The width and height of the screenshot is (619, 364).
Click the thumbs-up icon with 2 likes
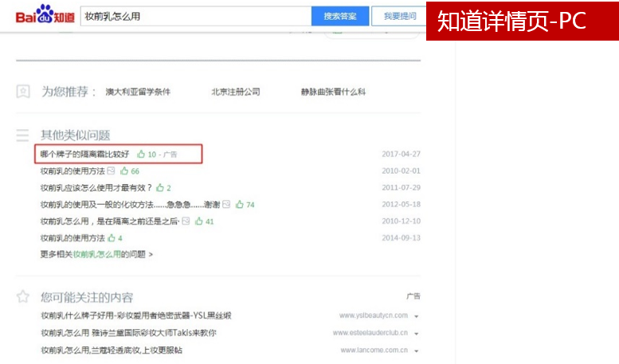click(x=160, y=187)
